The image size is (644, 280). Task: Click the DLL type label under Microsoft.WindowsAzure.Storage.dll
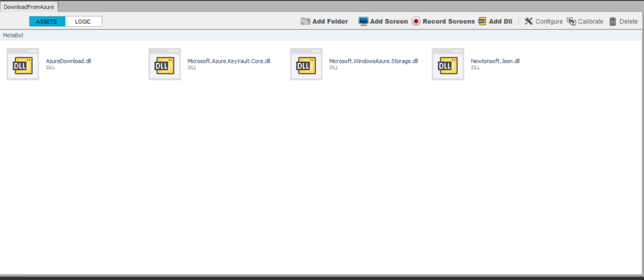coord(334,67)
